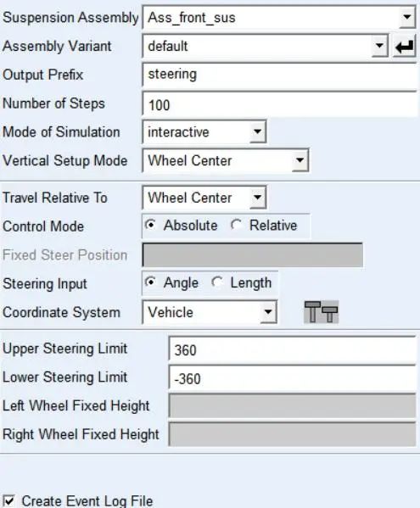The image size is (420, 508).
Task: Focus the Lower Steering Limit field
Action: coord(293,377)
